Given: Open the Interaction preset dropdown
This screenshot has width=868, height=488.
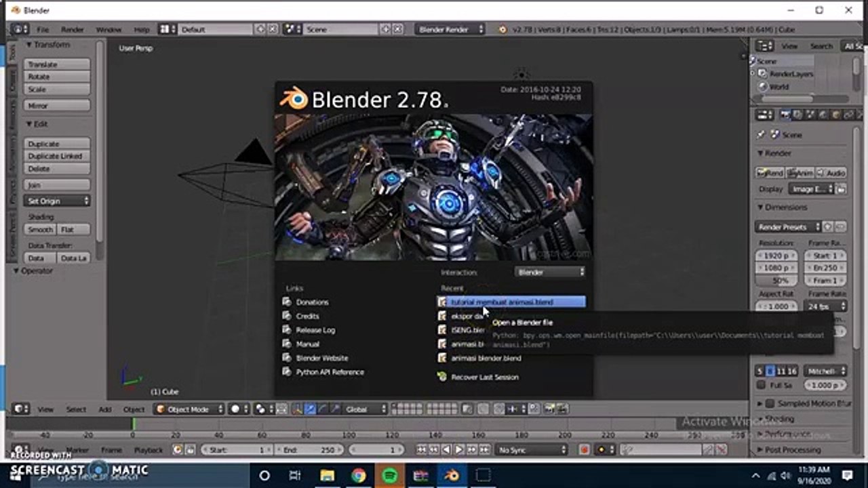Looking at the screenshot, I should [x=550, y=272].
